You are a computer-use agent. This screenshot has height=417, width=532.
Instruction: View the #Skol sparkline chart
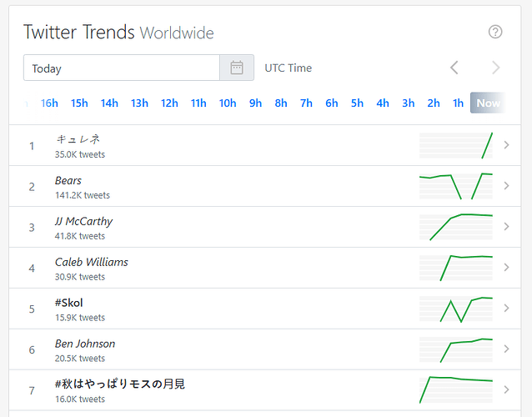click(x=456, y=309)
